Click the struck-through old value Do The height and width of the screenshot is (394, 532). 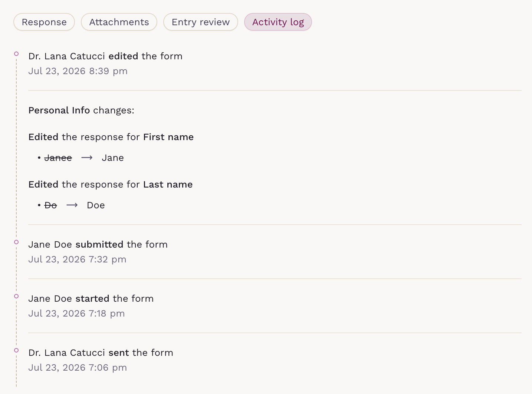(x=51, y=205)
